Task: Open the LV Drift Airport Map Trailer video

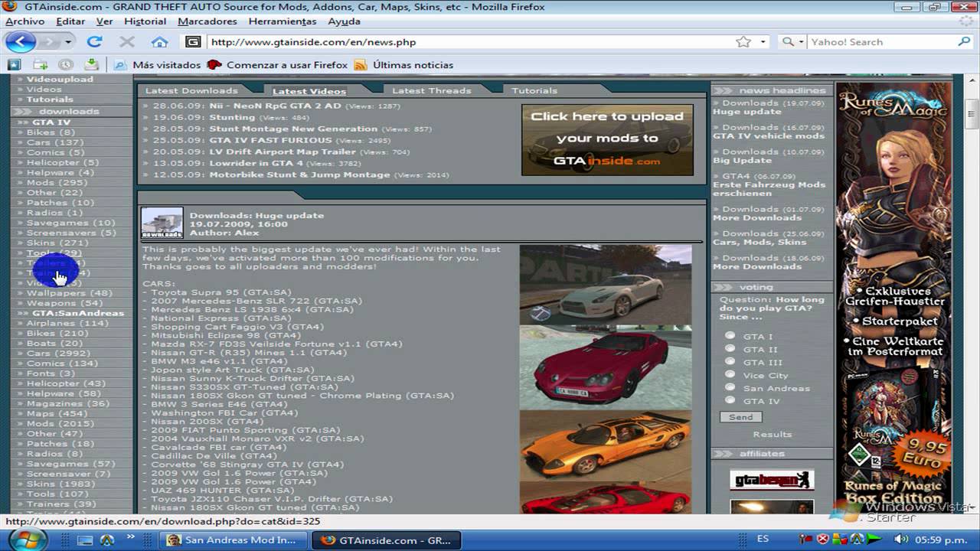Action: pyautogui.click(x=283, y=152)
